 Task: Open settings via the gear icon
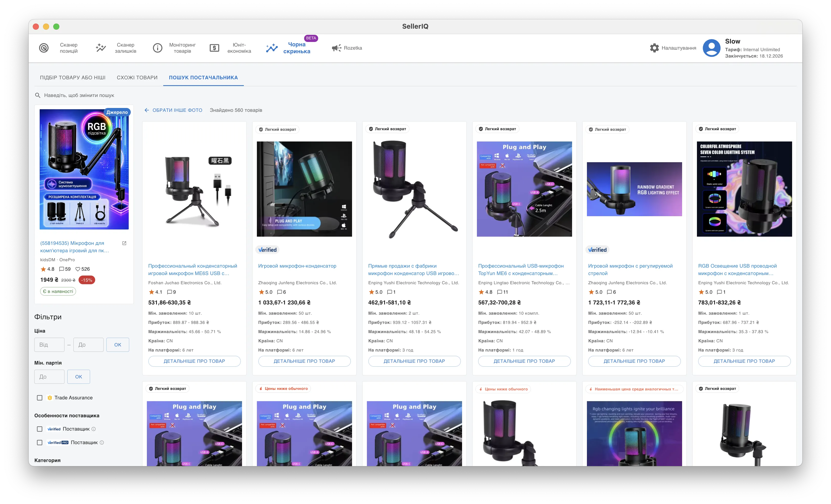tap(654, 48)
